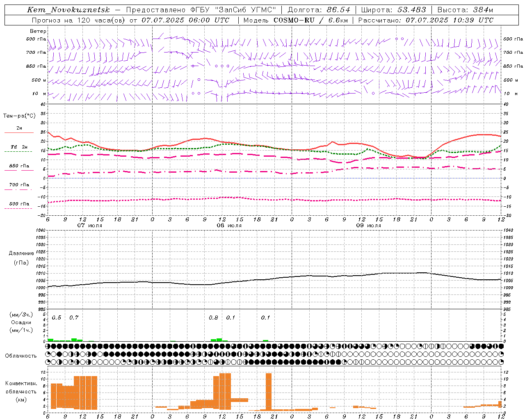The image size is (525, 420).
Task: Click the Тем-ра(°C) axis label
Action: 19,116
